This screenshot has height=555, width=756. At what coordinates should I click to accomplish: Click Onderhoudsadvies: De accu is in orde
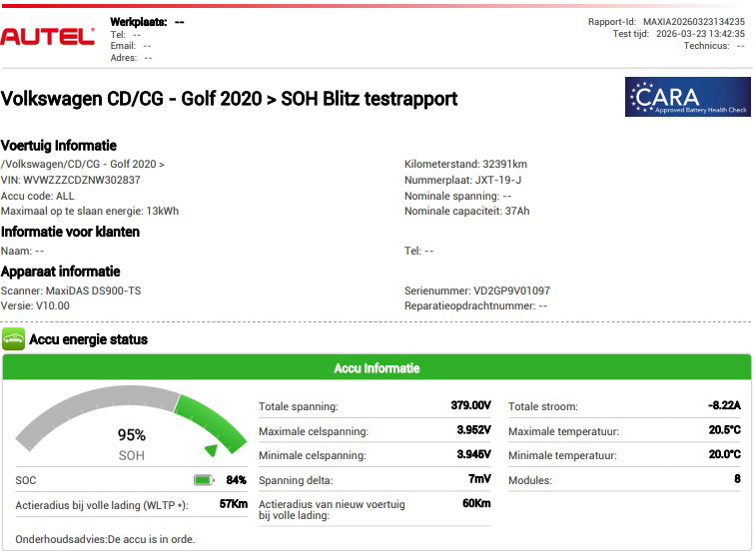tap(105, 540)
